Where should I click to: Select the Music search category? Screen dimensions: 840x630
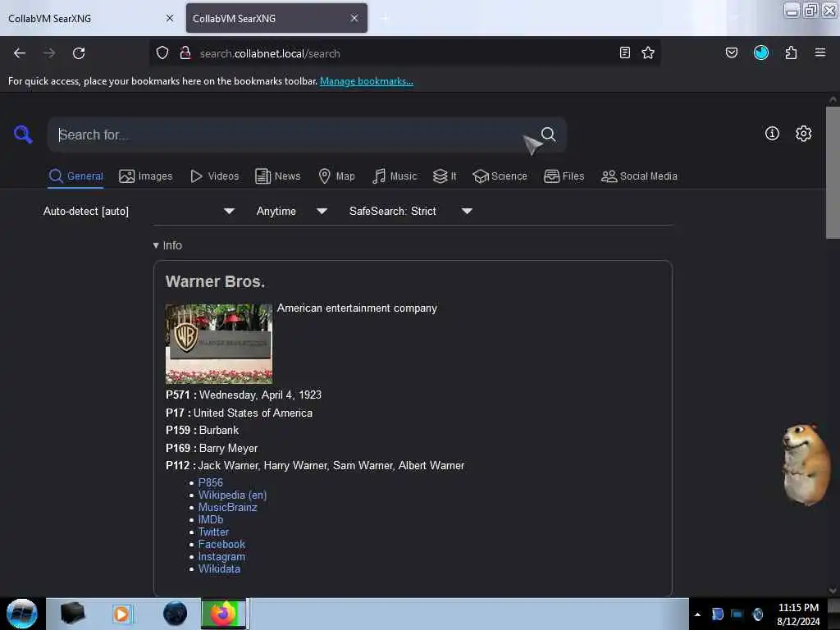pos(395,176)
